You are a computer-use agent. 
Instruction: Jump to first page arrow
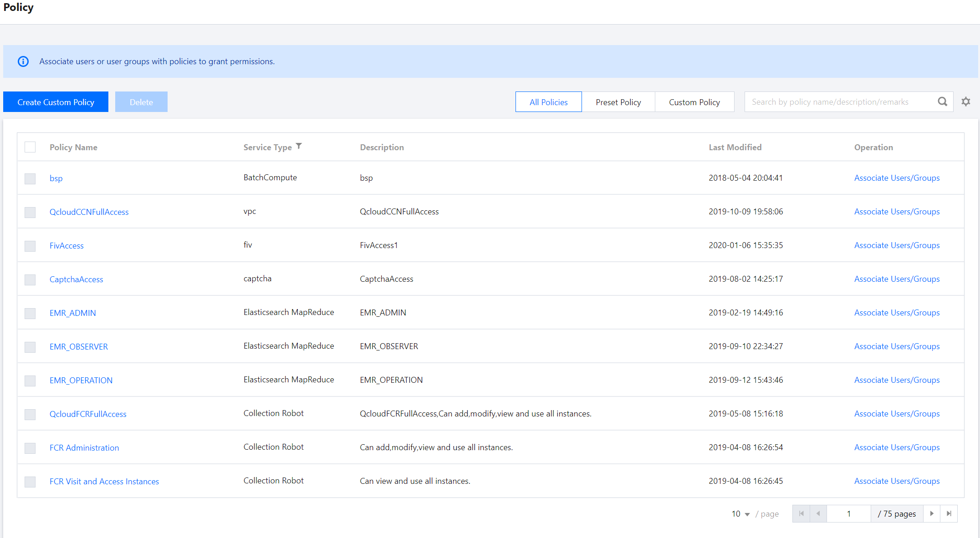tap(801, 513)
